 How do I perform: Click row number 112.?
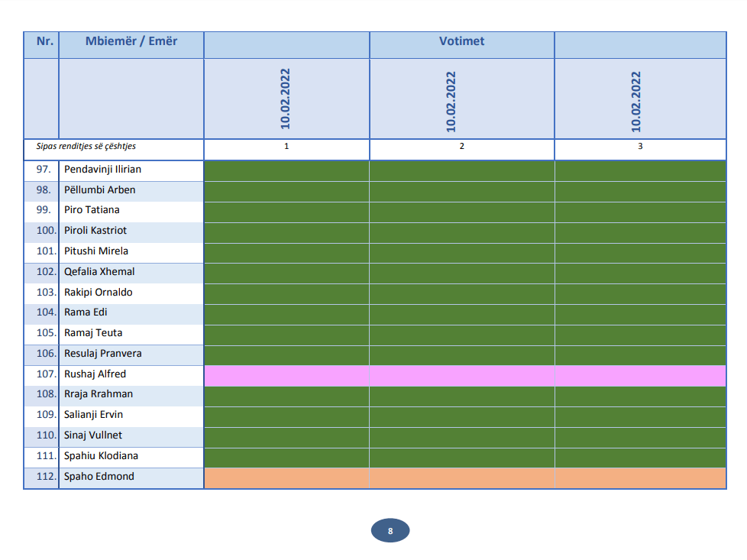(x=46, y=477)
